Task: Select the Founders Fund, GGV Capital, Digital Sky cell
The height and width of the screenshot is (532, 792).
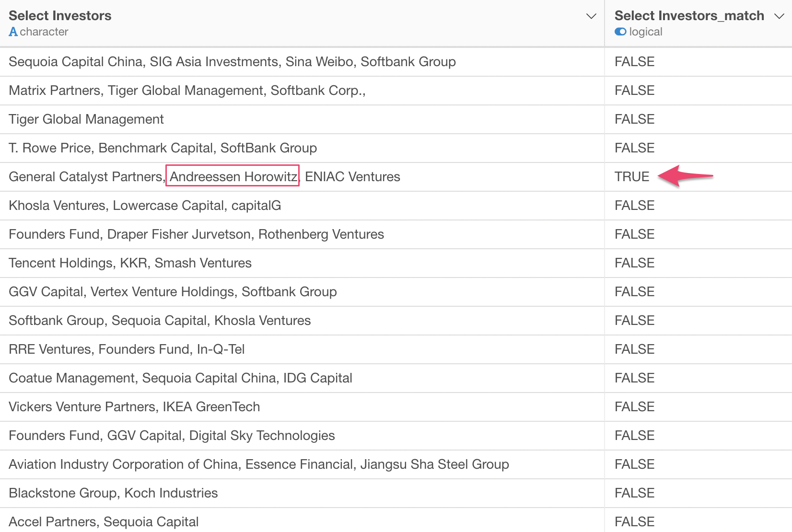Action: (x=302, y=436)
